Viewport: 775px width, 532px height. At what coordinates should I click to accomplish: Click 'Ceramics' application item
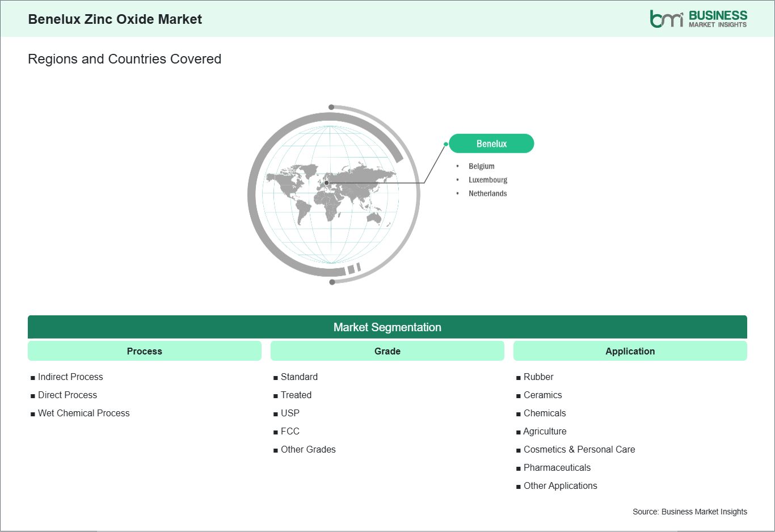coord(543,395)
